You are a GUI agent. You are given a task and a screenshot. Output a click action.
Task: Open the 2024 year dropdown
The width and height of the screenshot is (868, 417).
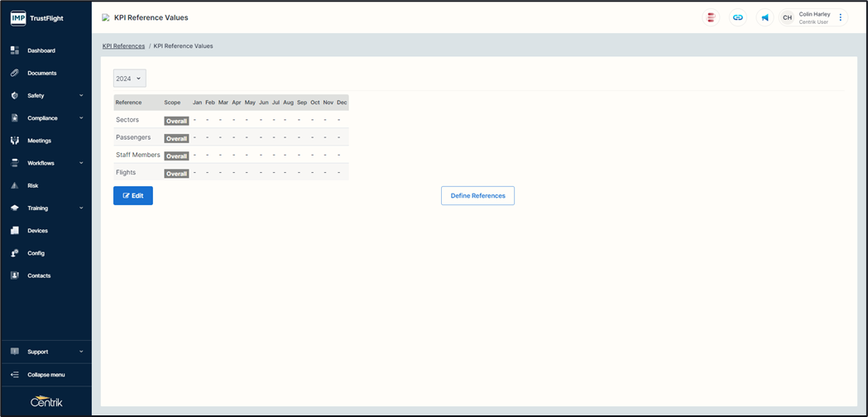129,79
